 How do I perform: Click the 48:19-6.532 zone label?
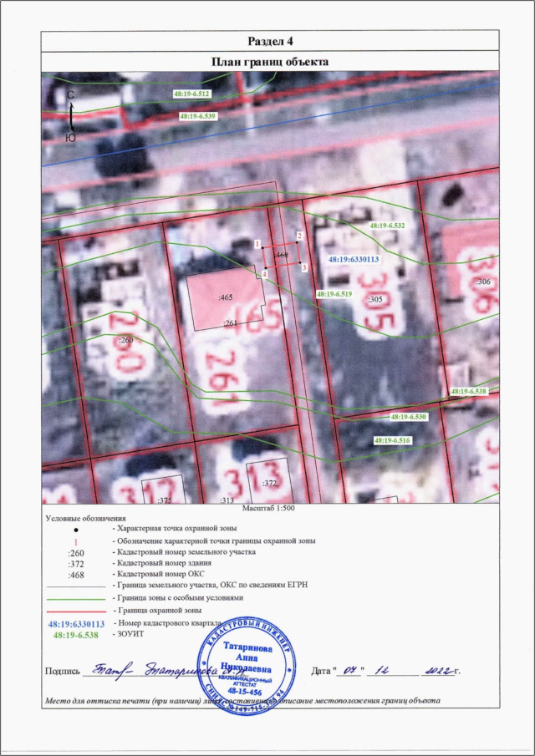[386, 226]
